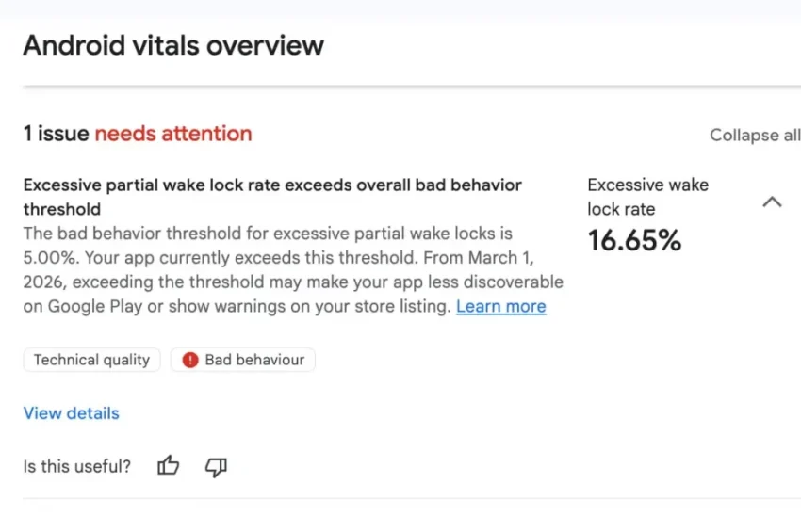This screenshot has width=801, height=532.
Task: Click the 5.00% threshold in the description
Action: point(46,257)
